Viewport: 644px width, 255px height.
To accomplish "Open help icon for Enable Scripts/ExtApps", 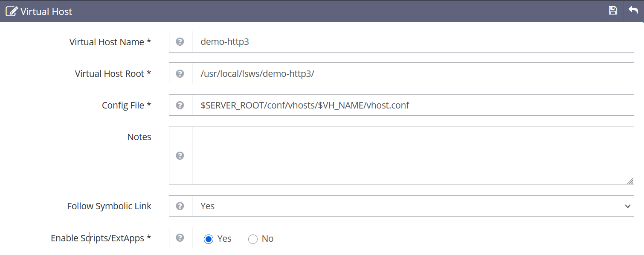I will [180, 238].
